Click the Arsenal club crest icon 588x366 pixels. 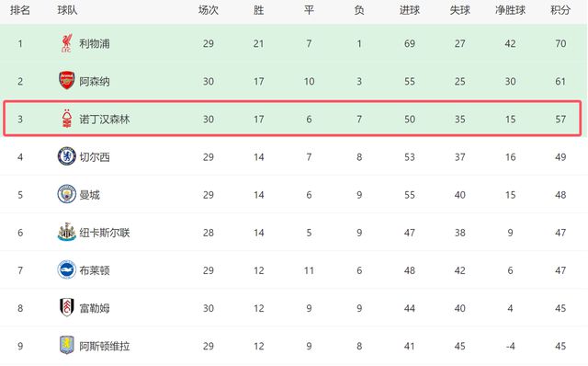(67, 81)
